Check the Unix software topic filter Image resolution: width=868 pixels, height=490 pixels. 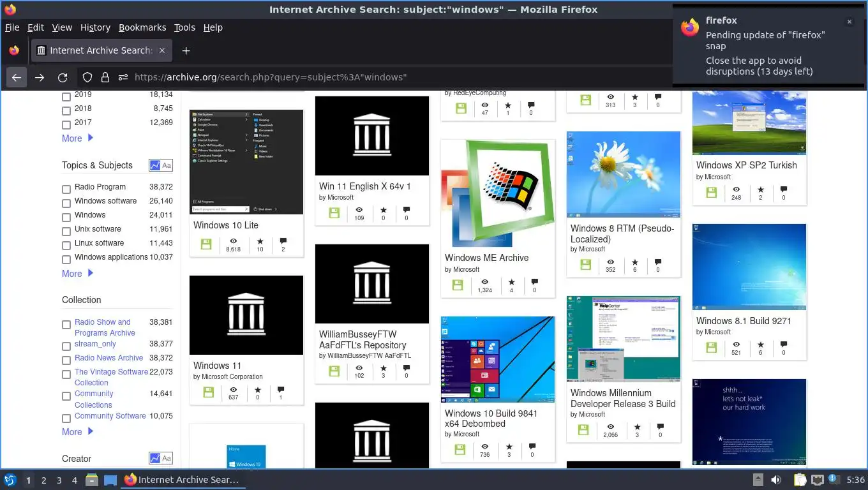(x=66, y=232)
